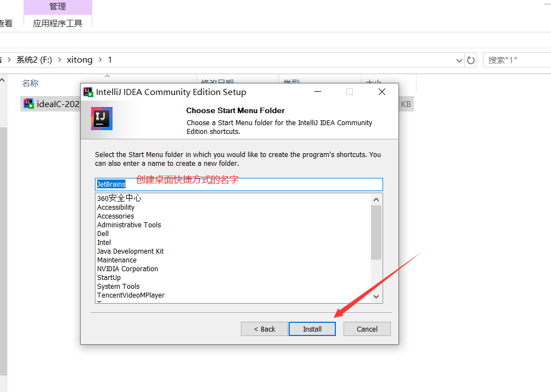Sort by the 名称 column header
This screenshot has height=392, width=551.
(30, 83)
